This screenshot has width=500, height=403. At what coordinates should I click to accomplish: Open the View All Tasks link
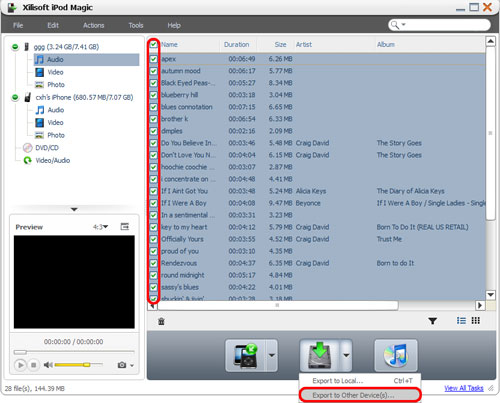(x=464, y=388)
